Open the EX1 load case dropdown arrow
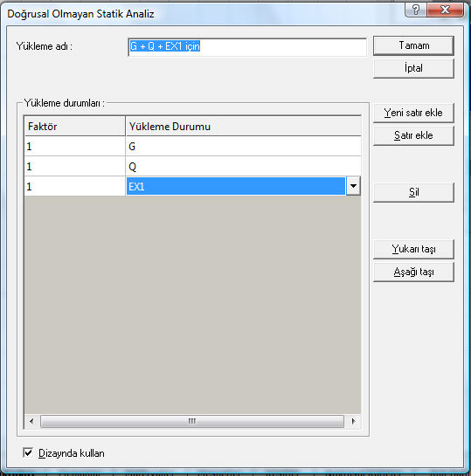The image size is (471, 476). click(x=353, y=186)
